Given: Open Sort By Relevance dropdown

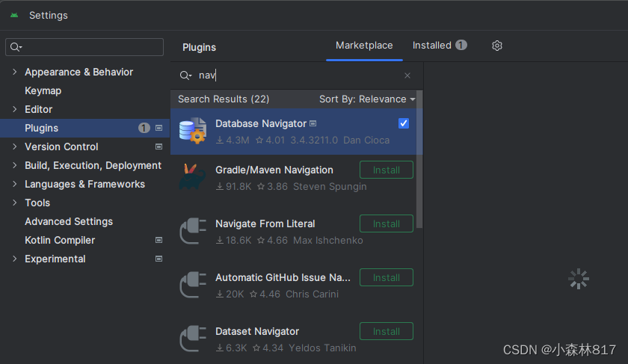Looking at the screenshot, I should (367, 99).
